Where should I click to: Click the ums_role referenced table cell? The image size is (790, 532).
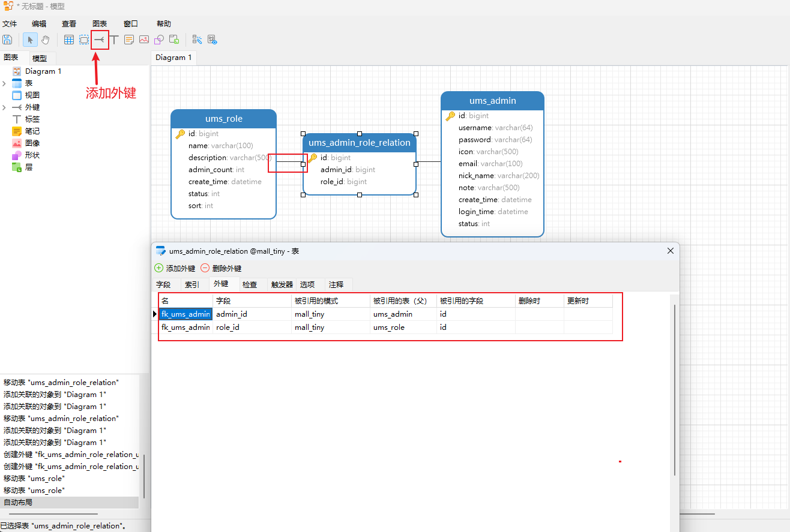coord(403,327)
